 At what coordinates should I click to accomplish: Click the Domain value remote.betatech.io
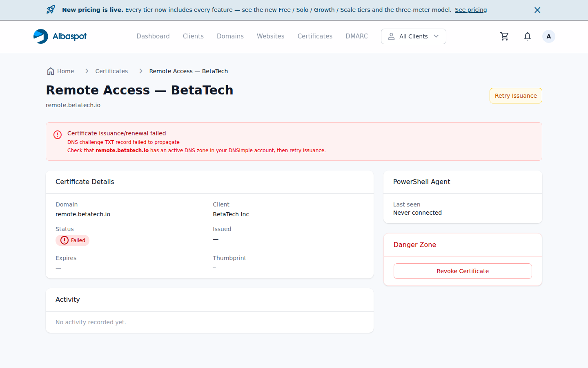click(83, 214)
